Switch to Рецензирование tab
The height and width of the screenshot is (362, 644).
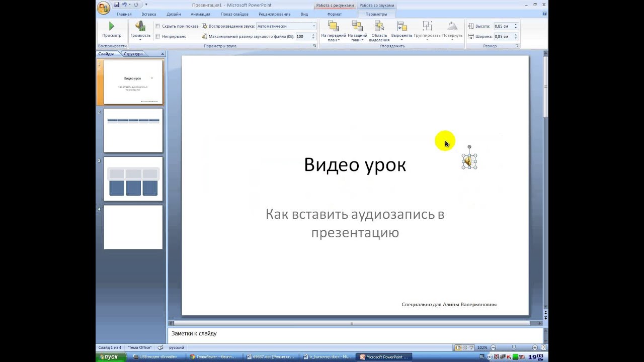coord(274,14)
